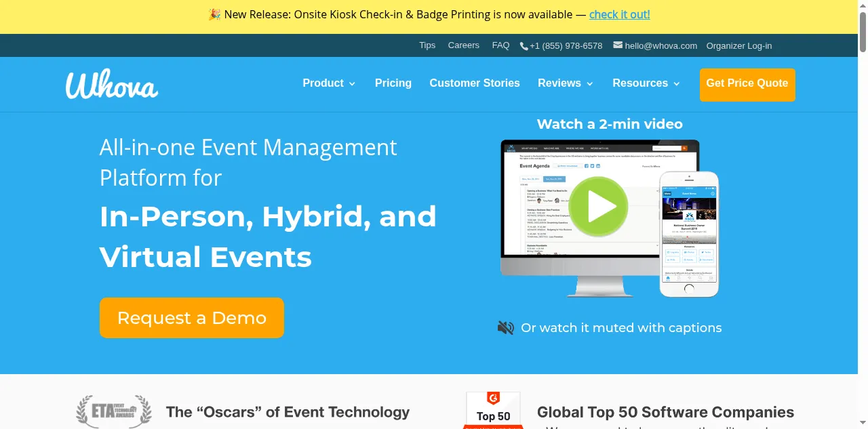This screenshot has width=868, height=429.
Task: Expand the Resources dropdown menu
Action: click(x=646, y=83)
